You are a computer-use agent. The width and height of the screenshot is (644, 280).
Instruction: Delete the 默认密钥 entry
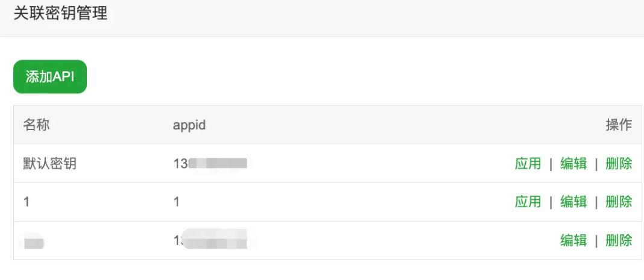[619, 163]
